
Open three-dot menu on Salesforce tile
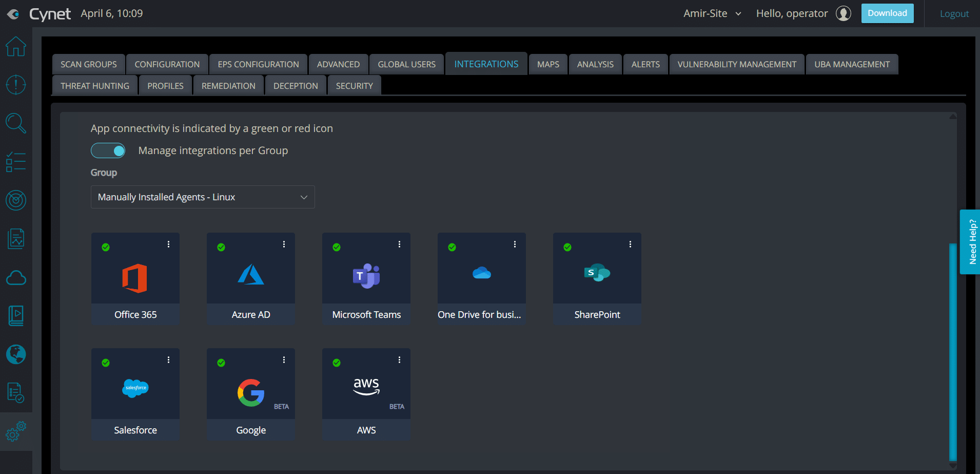point(168,360)
